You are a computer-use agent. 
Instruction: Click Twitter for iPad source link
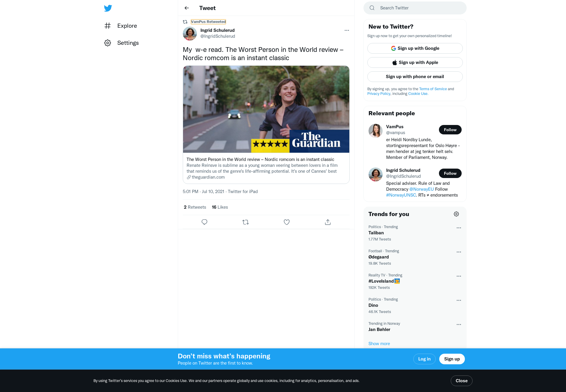coord(243,192)
